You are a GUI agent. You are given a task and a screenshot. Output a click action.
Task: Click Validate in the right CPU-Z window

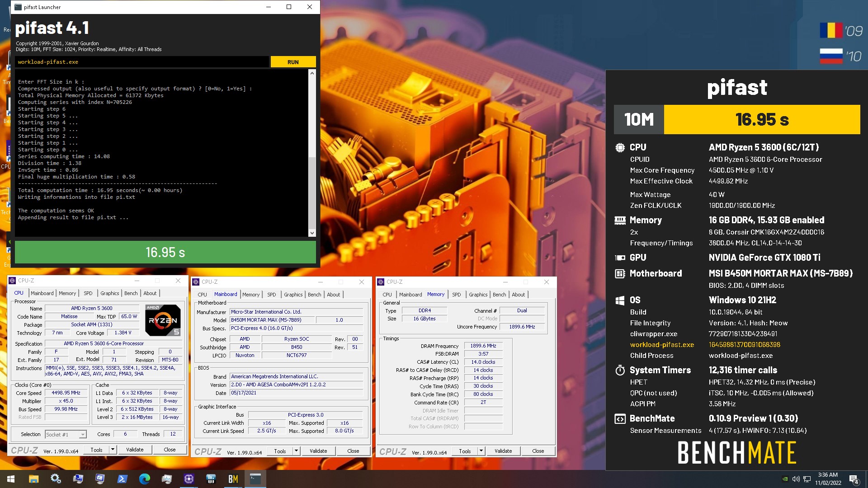pos(503,451)
